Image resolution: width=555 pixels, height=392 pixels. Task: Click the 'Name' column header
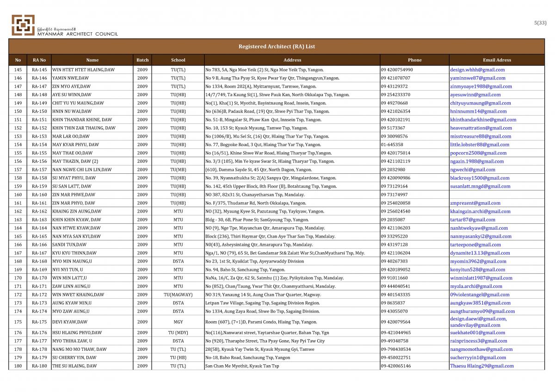click(92, 60)
